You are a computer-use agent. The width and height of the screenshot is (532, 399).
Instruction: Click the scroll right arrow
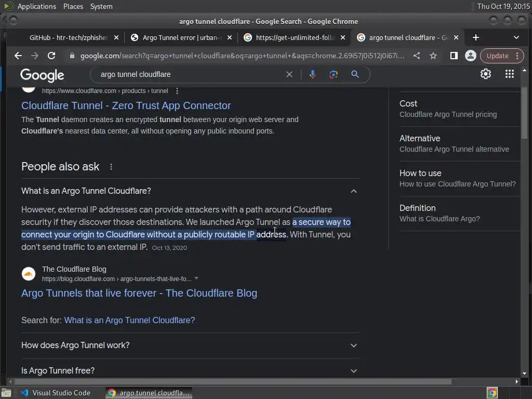coord(516,381)
